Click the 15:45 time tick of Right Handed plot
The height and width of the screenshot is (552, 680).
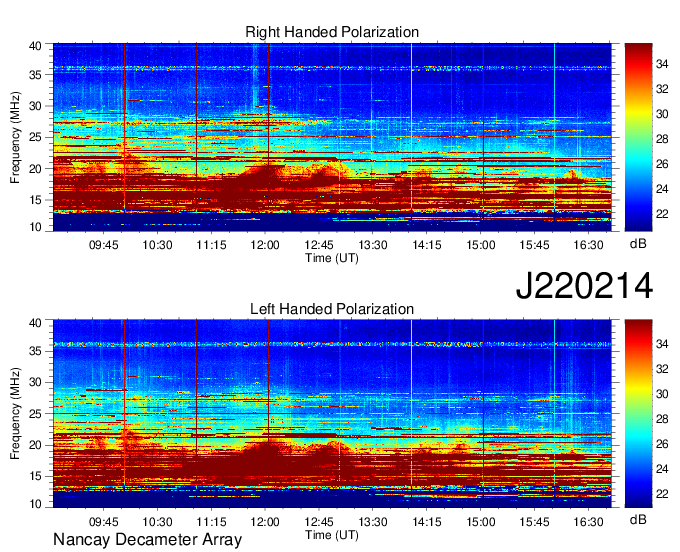[x=534, y=245]
